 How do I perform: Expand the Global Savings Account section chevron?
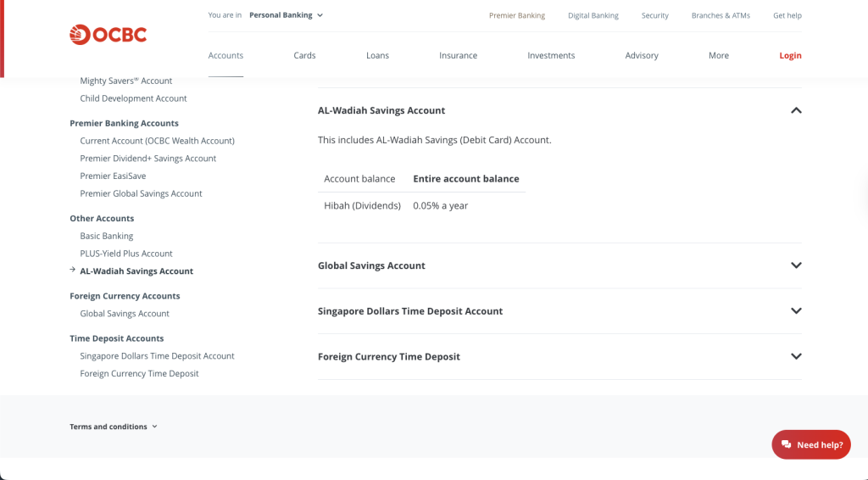click(x=796, y=265)
